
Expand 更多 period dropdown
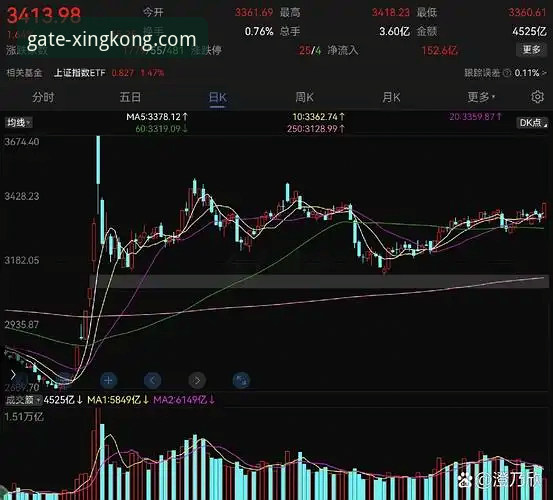tap(481, 97)
